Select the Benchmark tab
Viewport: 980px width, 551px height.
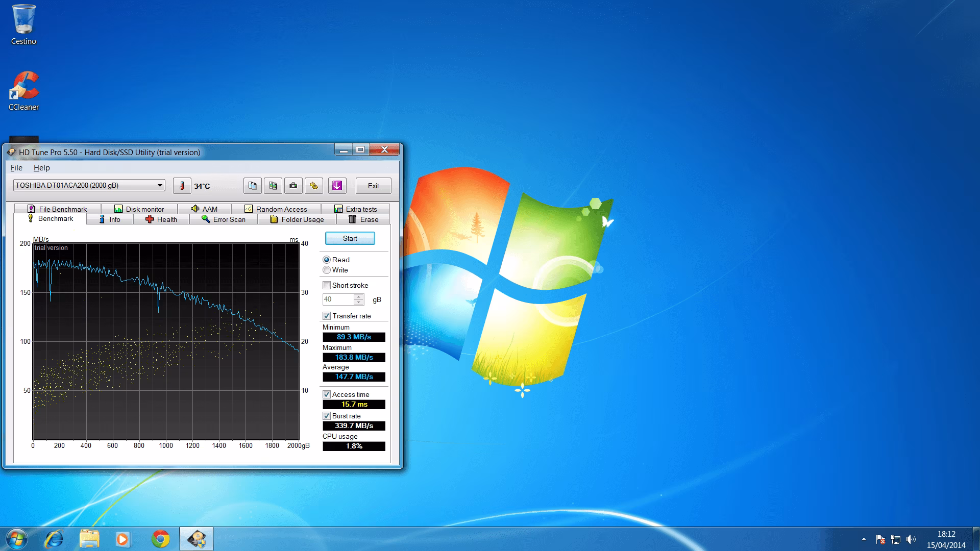pyautogui.click(x=50, y=219)
